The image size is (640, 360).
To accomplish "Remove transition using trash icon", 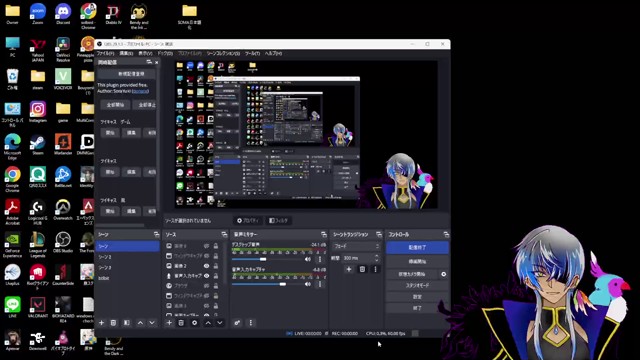I will click(362, 269).
